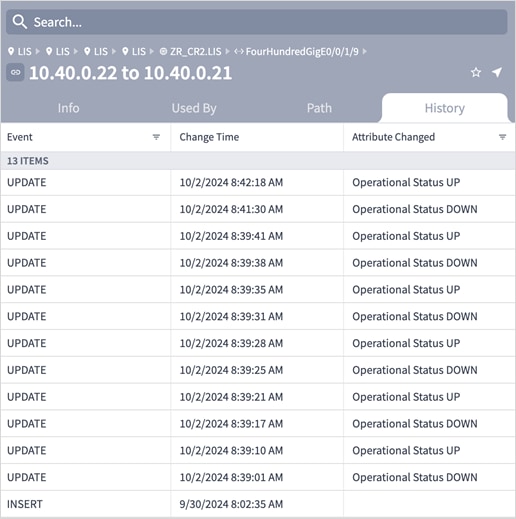Select the History tab

coord(444,108)
